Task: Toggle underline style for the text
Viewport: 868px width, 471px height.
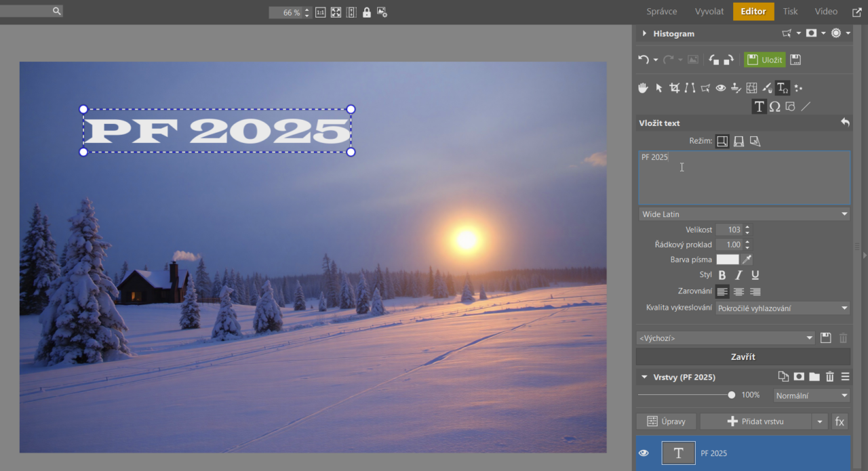Action: (x=755, y=275)
